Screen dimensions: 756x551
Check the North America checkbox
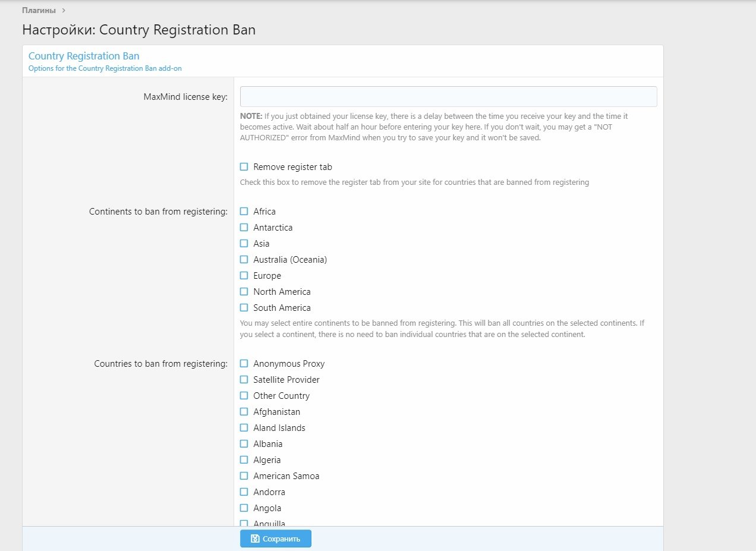pos(244,291)
